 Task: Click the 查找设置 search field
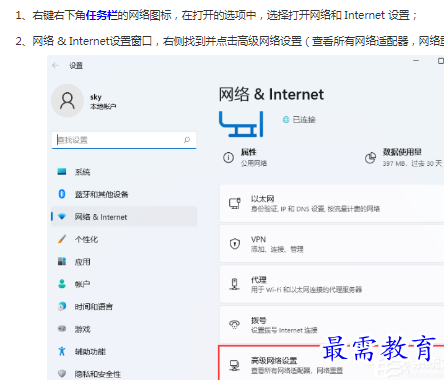tap(124, 140)
